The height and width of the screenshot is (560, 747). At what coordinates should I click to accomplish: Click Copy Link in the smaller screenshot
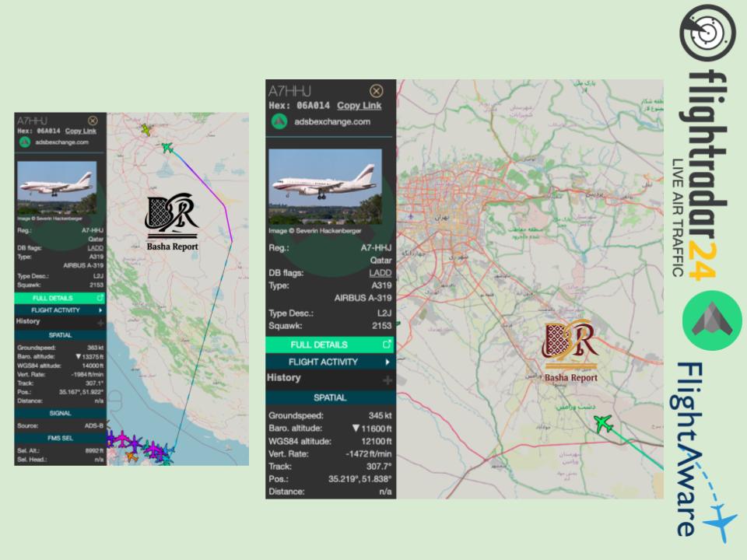point(80,131)
